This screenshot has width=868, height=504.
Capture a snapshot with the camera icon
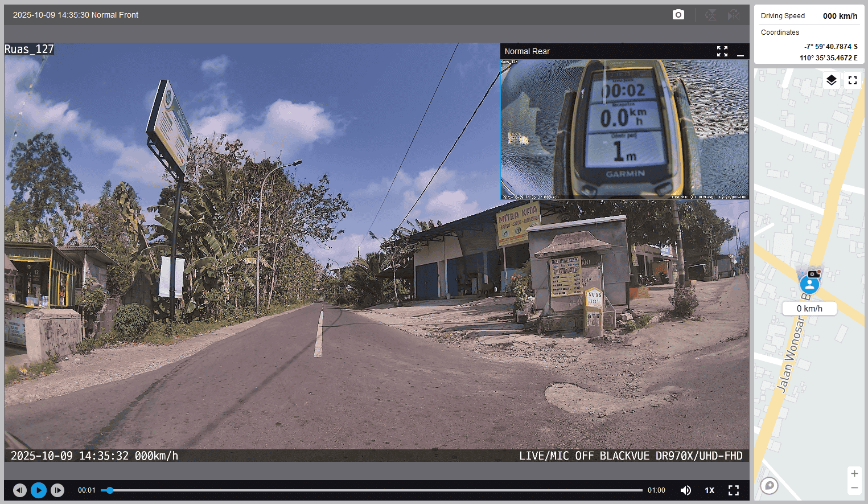tap(678, 15)
